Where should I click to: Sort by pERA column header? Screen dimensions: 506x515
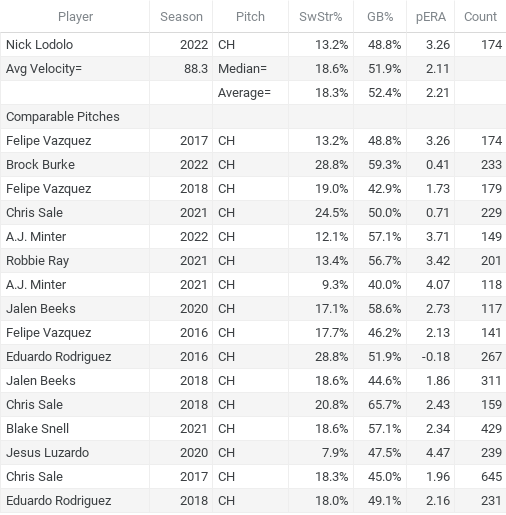pyautogui.click(x=431, y=17)
